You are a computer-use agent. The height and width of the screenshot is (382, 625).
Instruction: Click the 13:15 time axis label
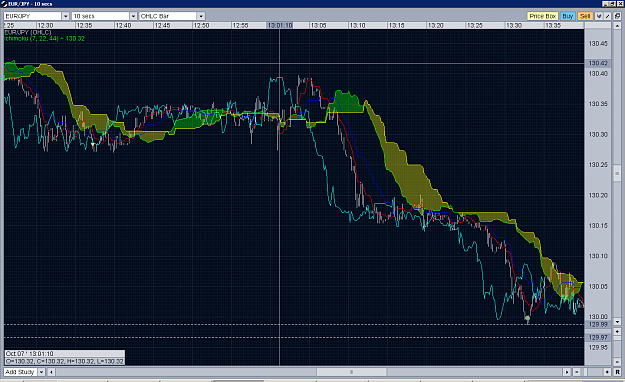(x=397, y=25)
